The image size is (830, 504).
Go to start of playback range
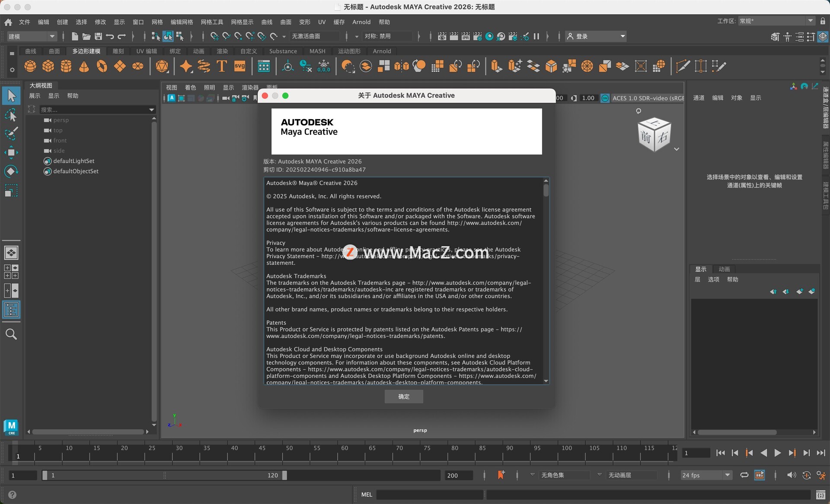coord(720,453)
